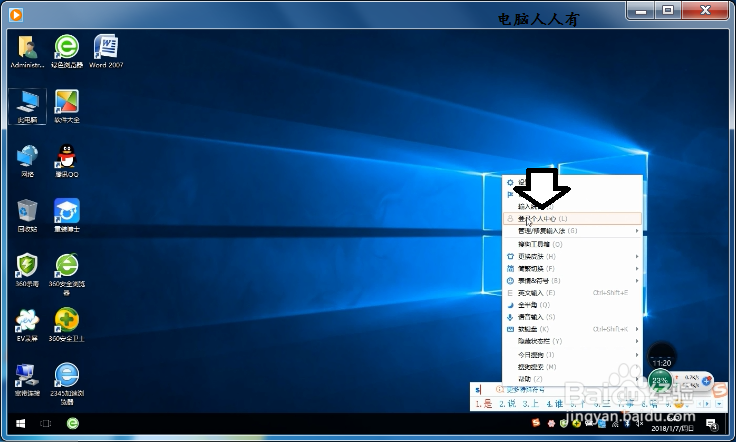
Task: Open 360安全卫士 desktop shortcut
Action: 67,325
